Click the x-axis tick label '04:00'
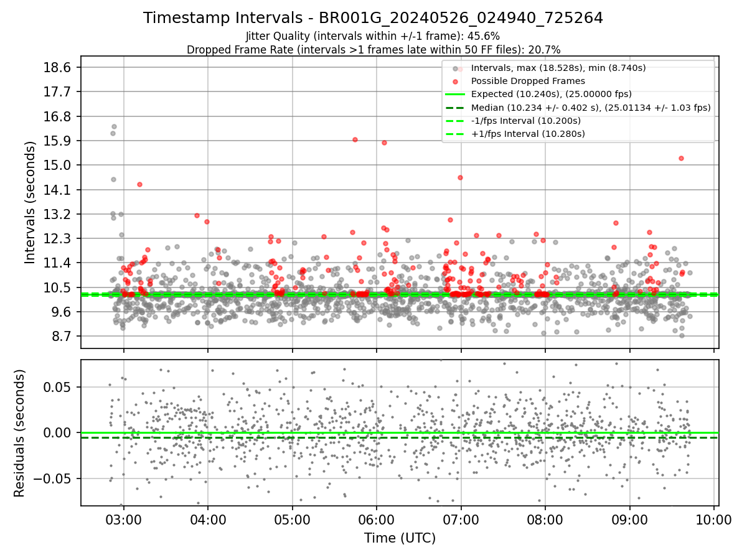 pyautogui.click(x=208, y=518)
